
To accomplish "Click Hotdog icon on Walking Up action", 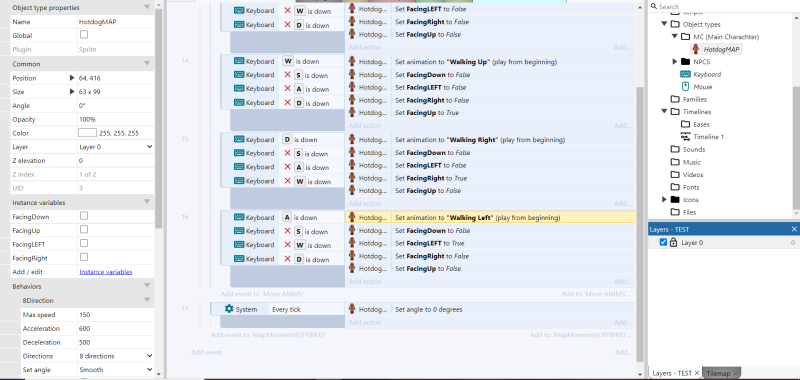I will [x=352, y=61].
